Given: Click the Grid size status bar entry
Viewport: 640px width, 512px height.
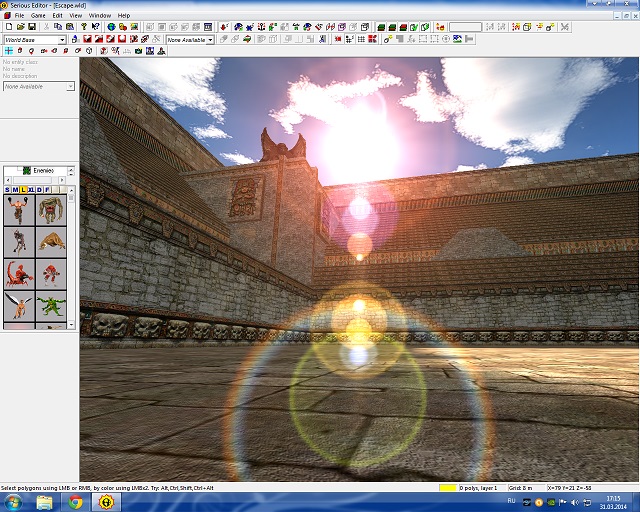Looking at the screenshot, I should click(x=520, y=488).
